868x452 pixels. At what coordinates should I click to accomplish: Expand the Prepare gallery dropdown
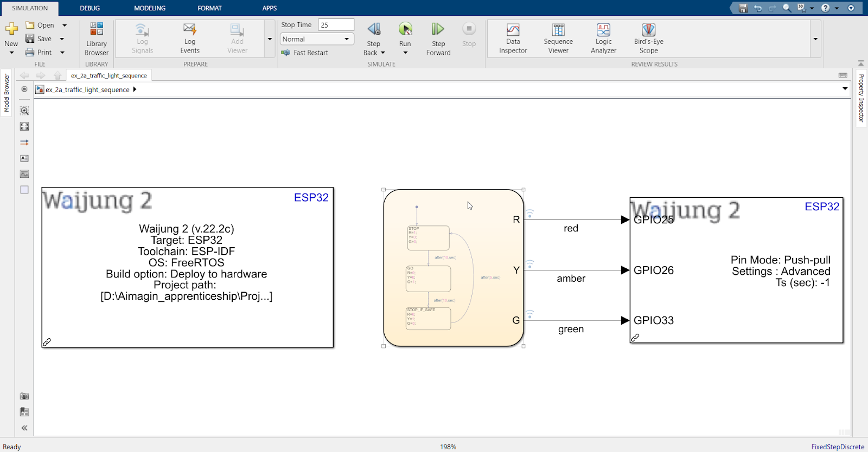270,39
